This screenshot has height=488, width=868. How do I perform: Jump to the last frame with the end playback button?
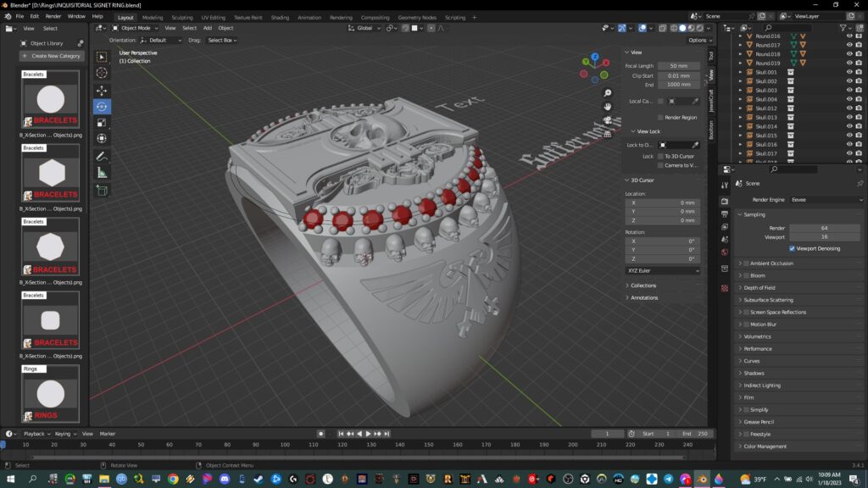[388, 433]
